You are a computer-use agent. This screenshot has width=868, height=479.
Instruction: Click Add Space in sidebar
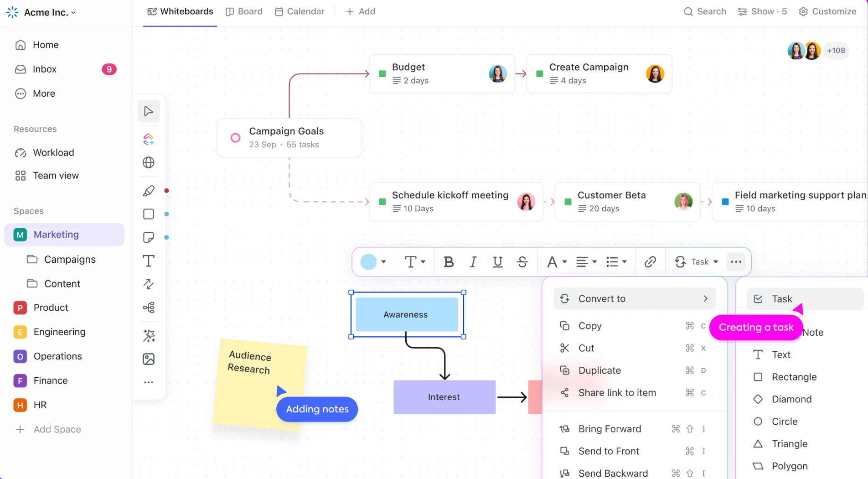pos(48,430)
